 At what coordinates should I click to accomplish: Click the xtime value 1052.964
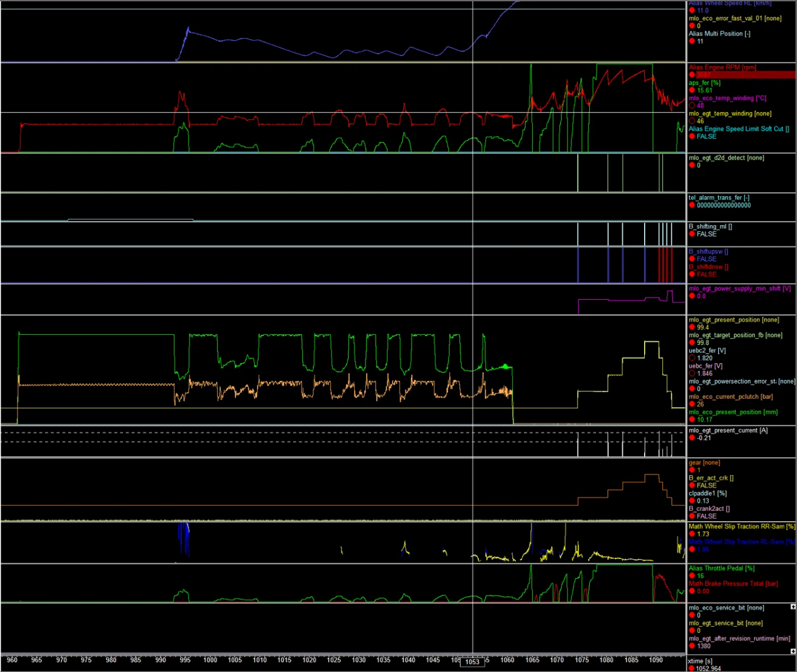(x=709, y=669)
